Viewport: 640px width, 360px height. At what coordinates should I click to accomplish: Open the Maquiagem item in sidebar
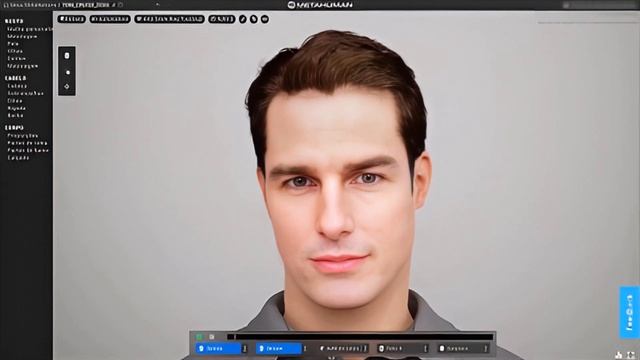(x=23, y=66)
